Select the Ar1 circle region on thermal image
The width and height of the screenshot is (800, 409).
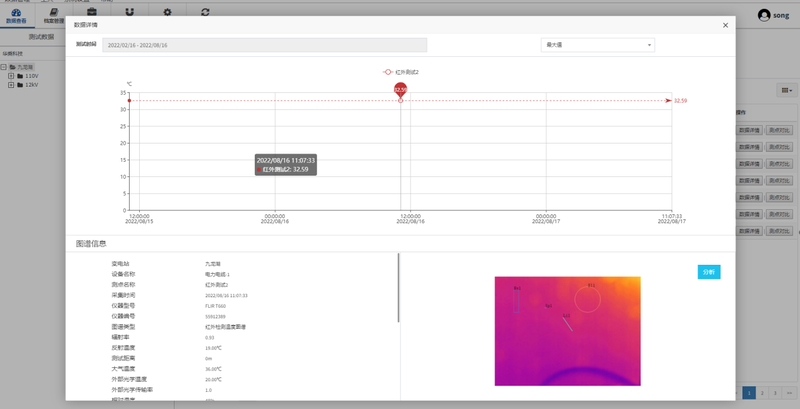pyautogui.click(x=587, y=299)
